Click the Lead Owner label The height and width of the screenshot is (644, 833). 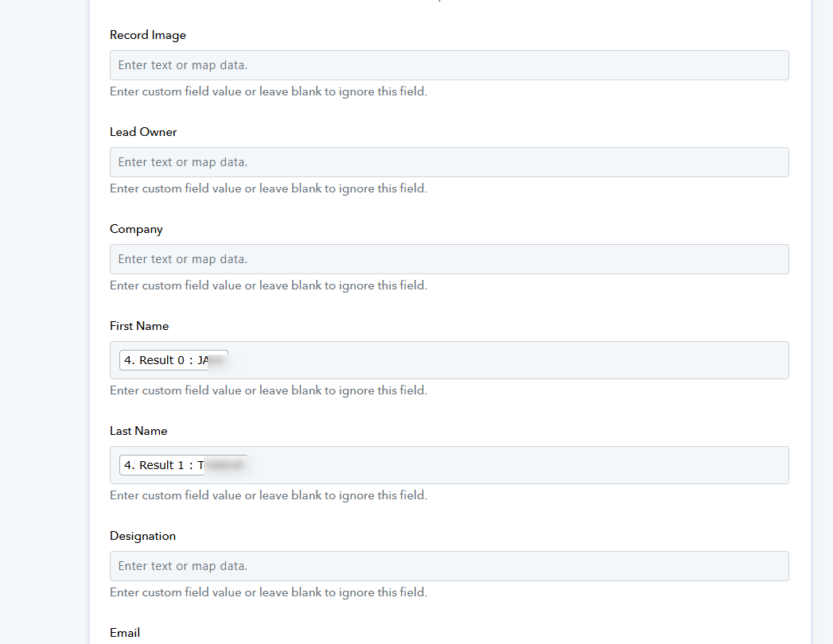pos(143,132)
